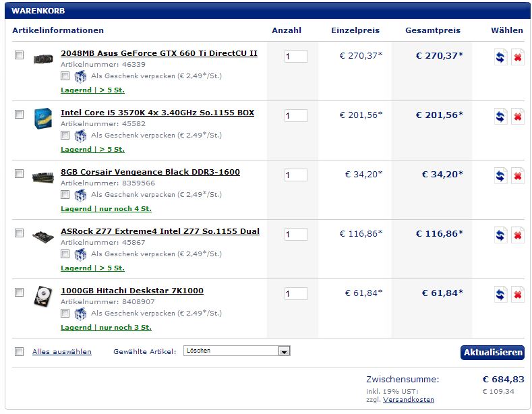Open the 1000GB Hitachi Deskstar 7K1000 link
This screenshot has width=532, height=414.
tap(132, 291)
